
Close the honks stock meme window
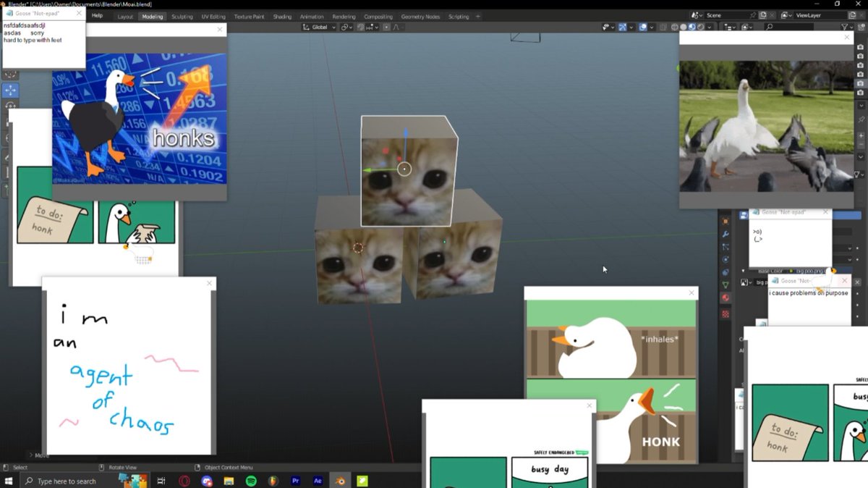(220, 30)
